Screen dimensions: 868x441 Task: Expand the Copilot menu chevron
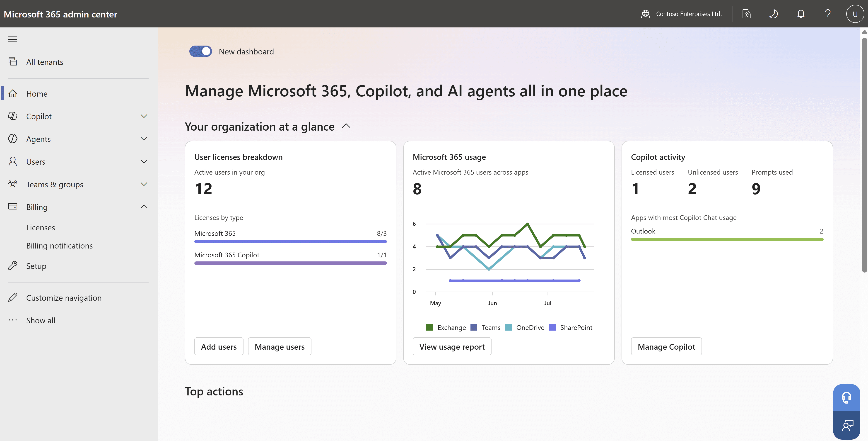pos(144,116)
